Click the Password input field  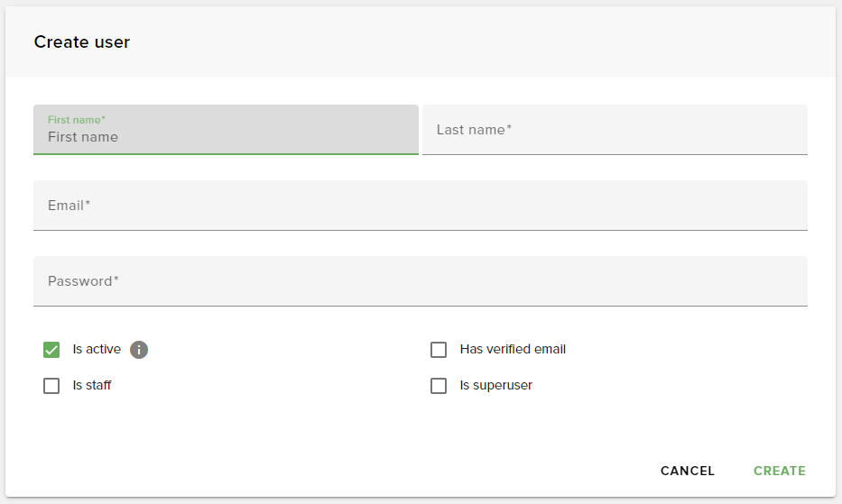421,281
